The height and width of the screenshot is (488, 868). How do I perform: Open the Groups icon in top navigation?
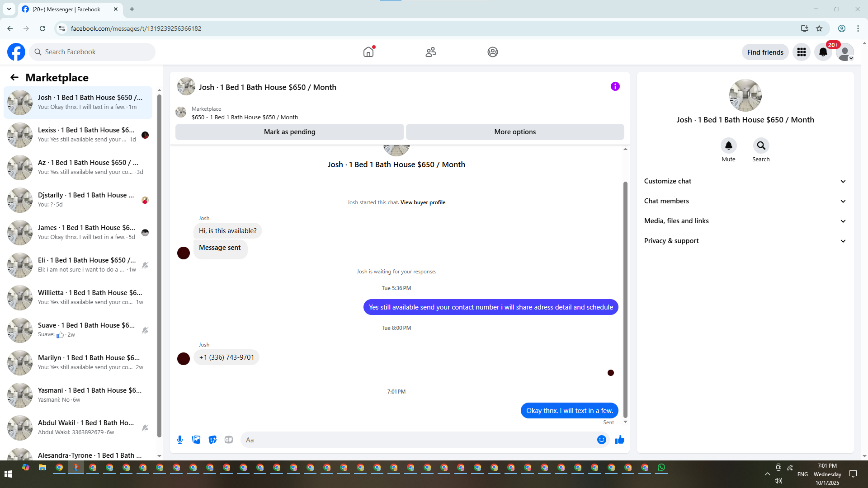493,52
